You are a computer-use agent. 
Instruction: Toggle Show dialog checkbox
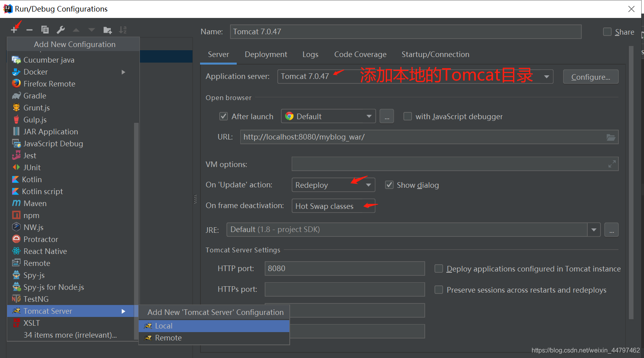pyautogui.click(x=389, y=185)
